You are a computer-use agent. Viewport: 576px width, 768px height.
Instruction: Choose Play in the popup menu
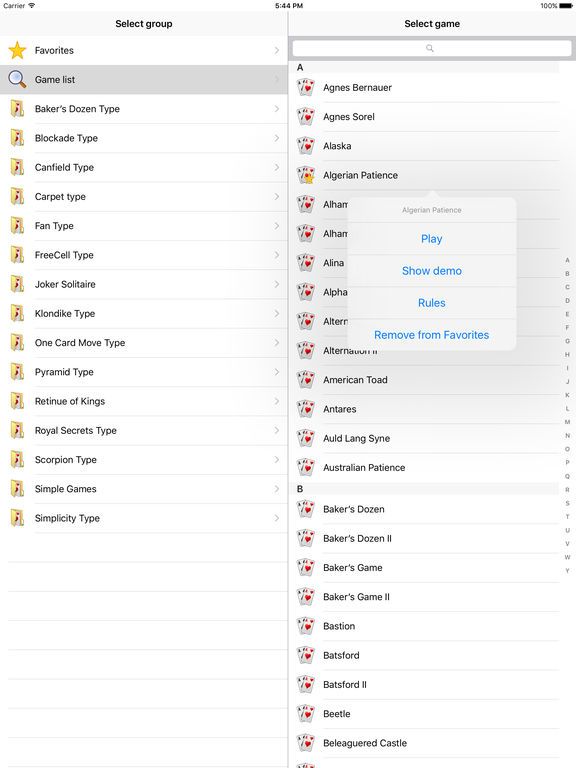pyautogui.click(x=432, y=239)
